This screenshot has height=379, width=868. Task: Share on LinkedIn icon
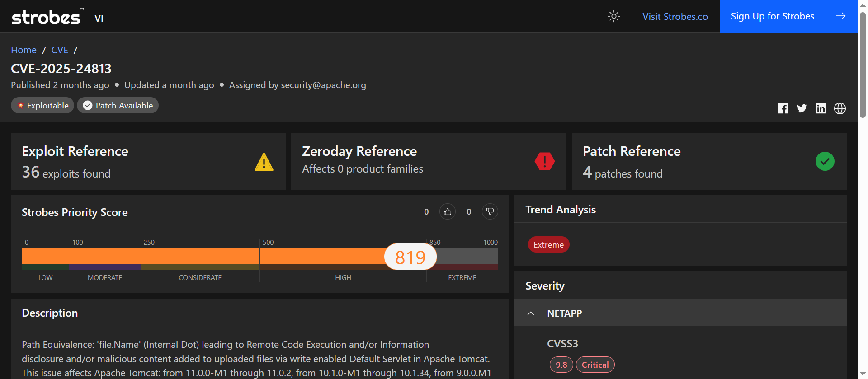821,108
